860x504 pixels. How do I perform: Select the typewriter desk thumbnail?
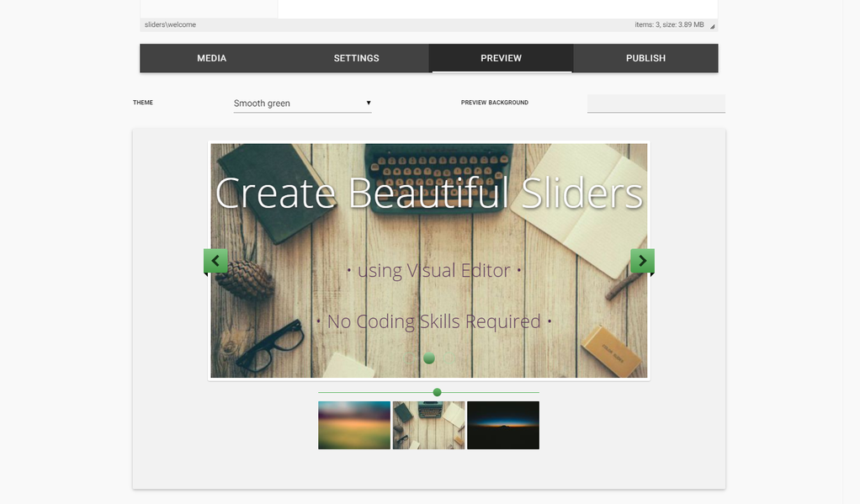[429, 425]
